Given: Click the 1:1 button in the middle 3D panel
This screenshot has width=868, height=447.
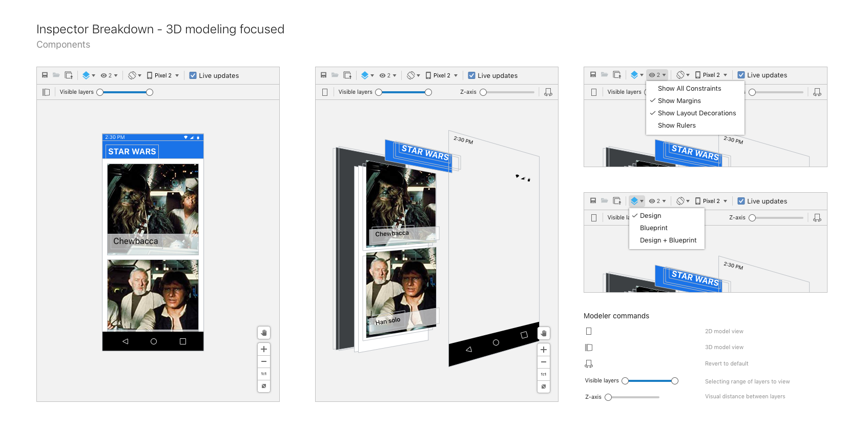Looking at the screenshot, I should (x=544, y=374).
